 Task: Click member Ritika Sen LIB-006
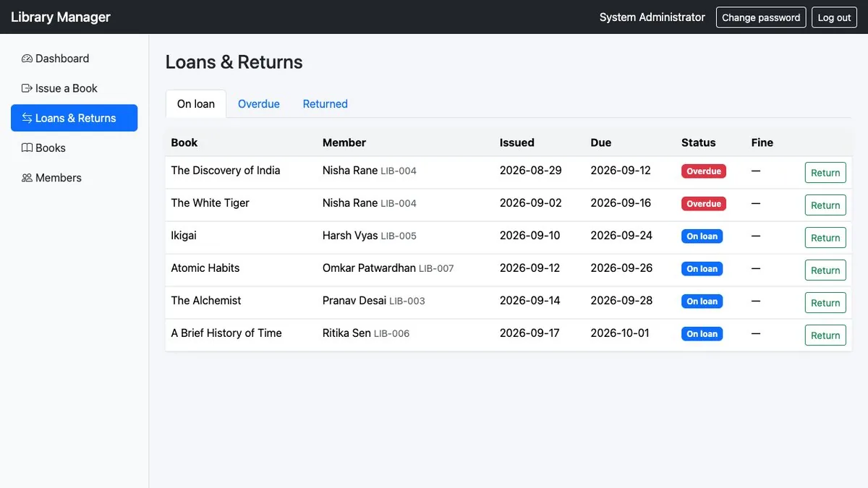(366, 333)
